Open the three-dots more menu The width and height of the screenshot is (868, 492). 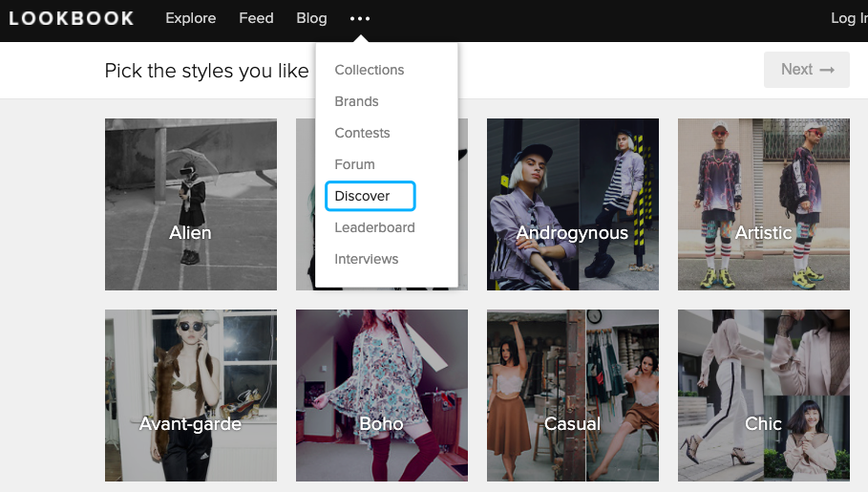click(x=360, y=18)
